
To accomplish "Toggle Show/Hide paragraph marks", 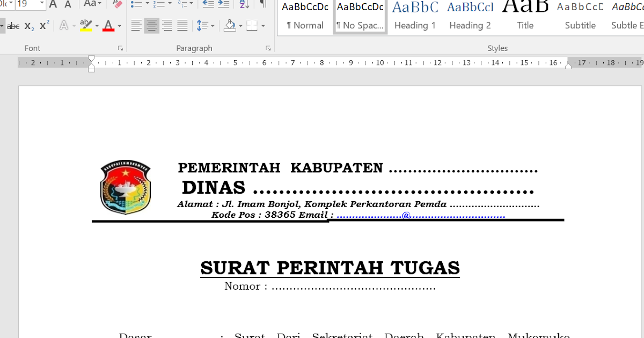I will click(262, 4).
